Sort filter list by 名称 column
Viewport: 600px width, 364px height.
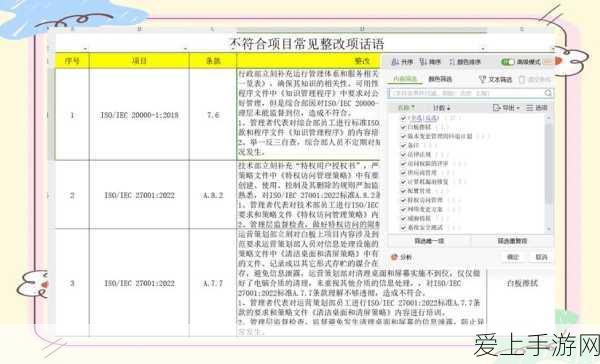[x=406, y=108]
